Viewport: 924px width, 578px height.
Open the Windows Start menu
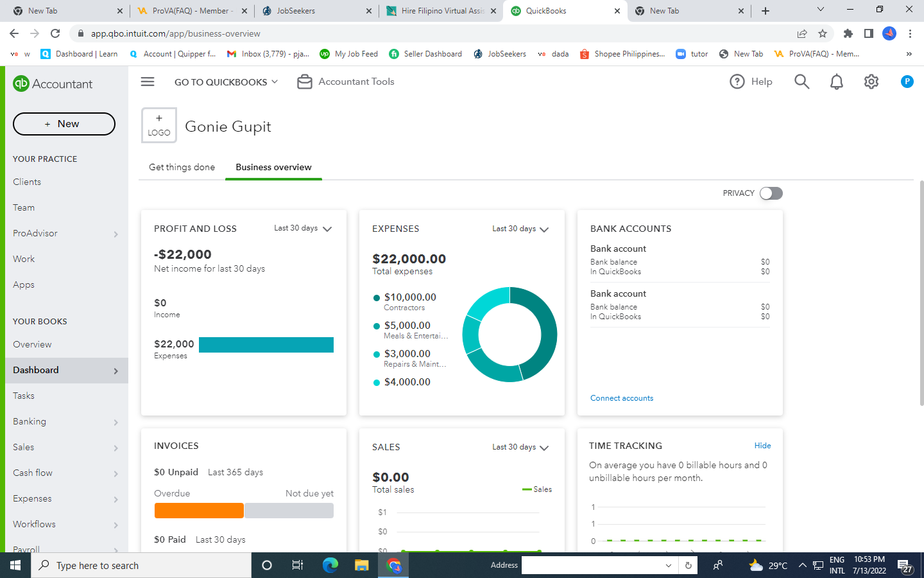[15, 565]
